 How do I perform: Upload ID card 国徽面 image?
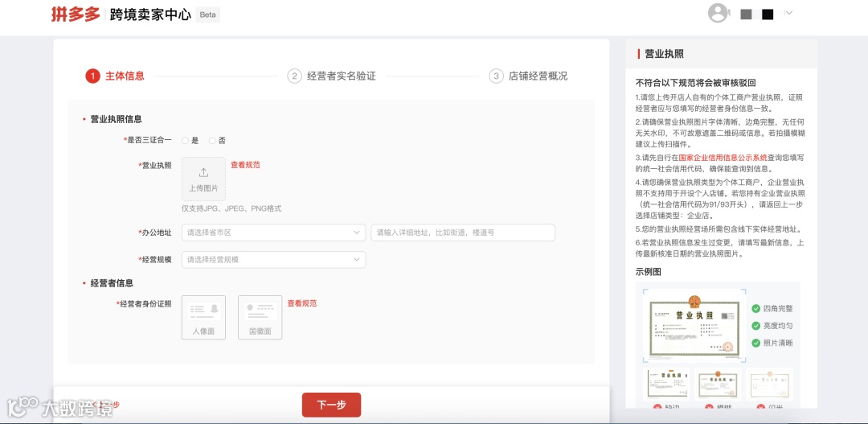[260, 317]
